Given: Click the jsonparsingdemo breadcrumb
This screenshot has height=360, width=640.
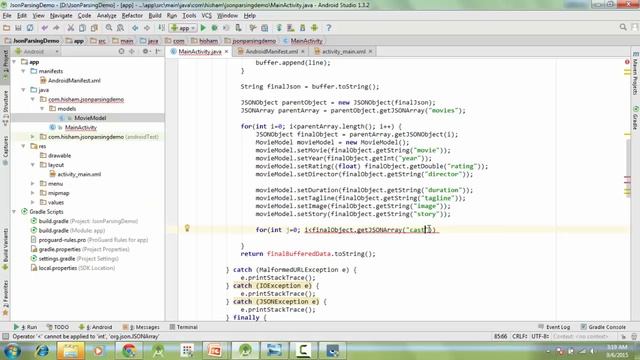Looking at the screenshot, I should click(x=250, y=41).
